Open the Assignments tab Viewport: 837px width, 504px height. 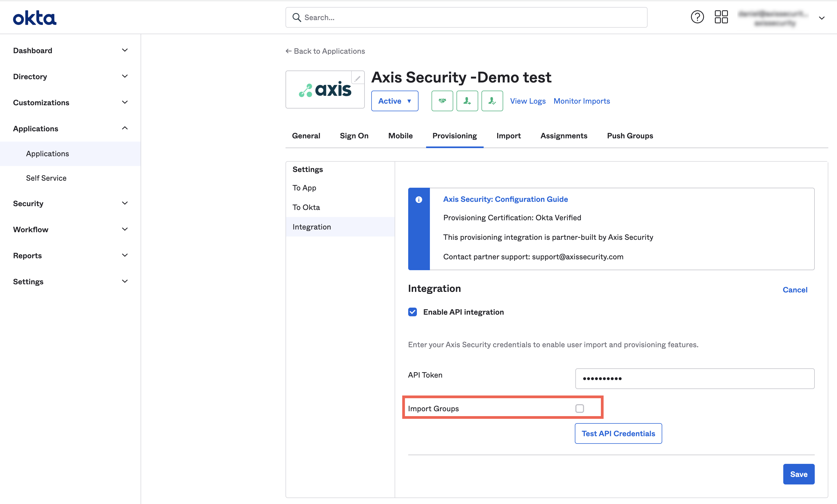[x=564, y=136]
